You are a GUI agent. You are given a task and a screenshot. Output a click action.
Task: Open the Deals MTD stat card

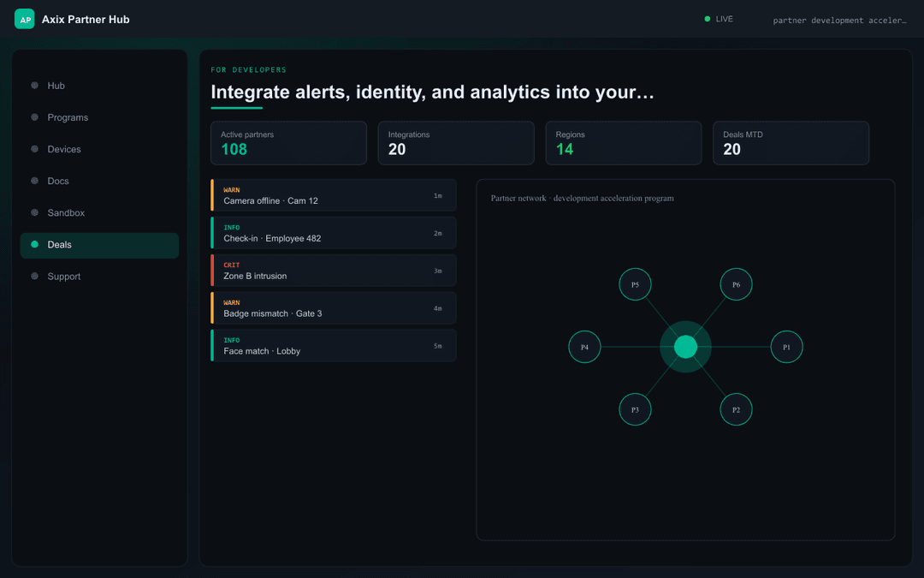(x=791, y=143)
